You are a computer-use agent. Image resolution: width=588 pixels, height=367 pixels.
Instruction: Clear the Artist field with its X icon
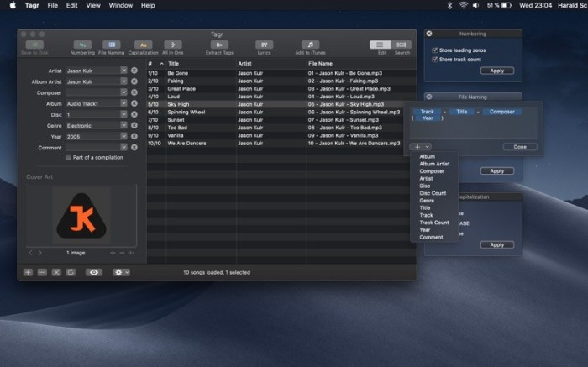pyautogui.click(x=134, y=71)
